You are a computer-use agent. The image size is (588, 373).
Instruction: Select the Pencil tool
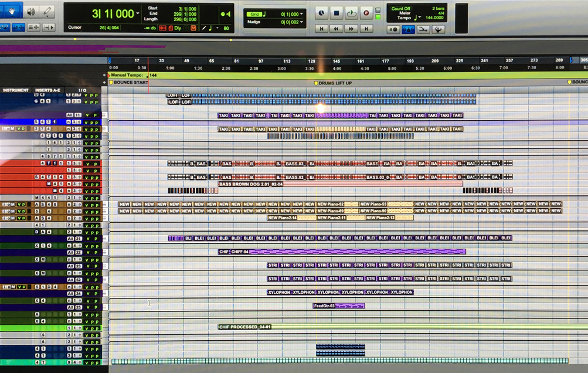coord(47,11)
